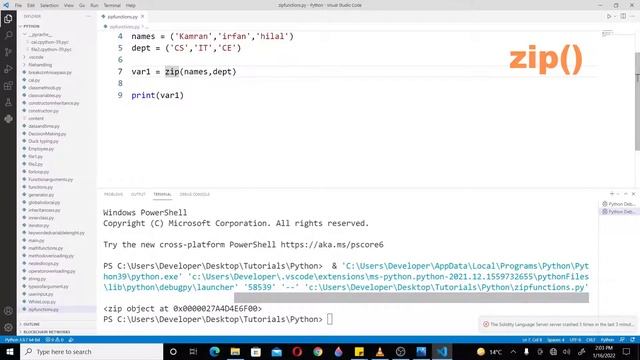This screenshot has width=640, height=360.
Task: Switch to the PROBLEMS panel tab
Action: pos(113,194)
